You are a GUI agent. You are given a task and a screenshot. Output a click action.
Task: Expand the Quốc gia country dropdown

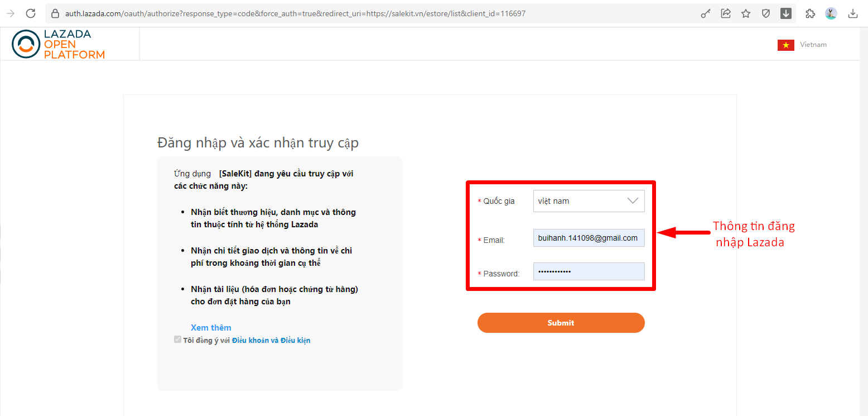pos(589,201)
